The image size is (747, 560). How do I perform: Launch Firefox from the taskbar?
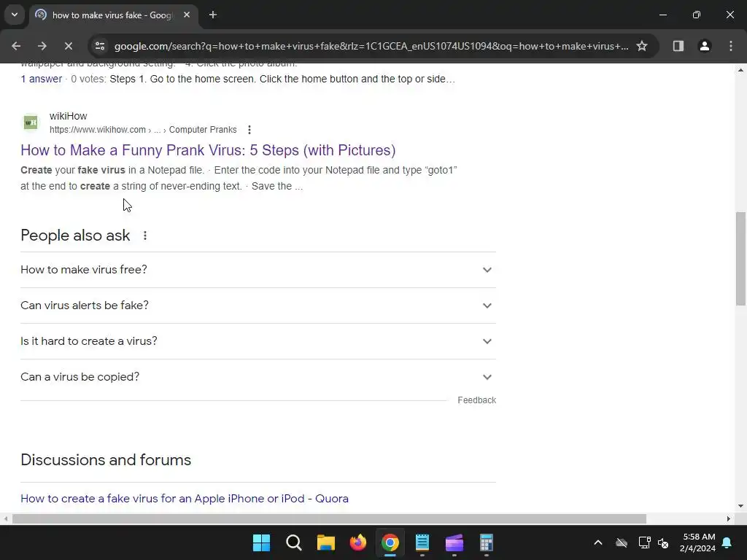coord(358,542)
